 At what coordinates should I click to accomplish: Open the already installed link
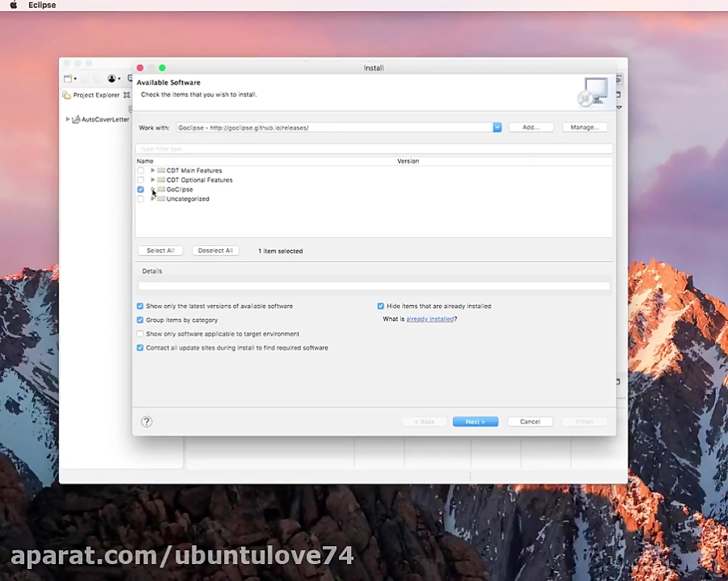pos(430,320)
